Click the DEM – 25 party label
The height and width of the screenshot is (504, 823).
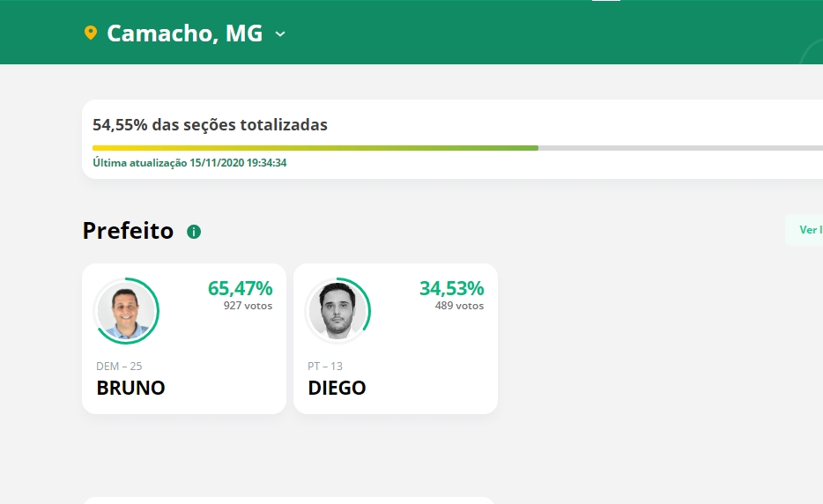point(119,366)
